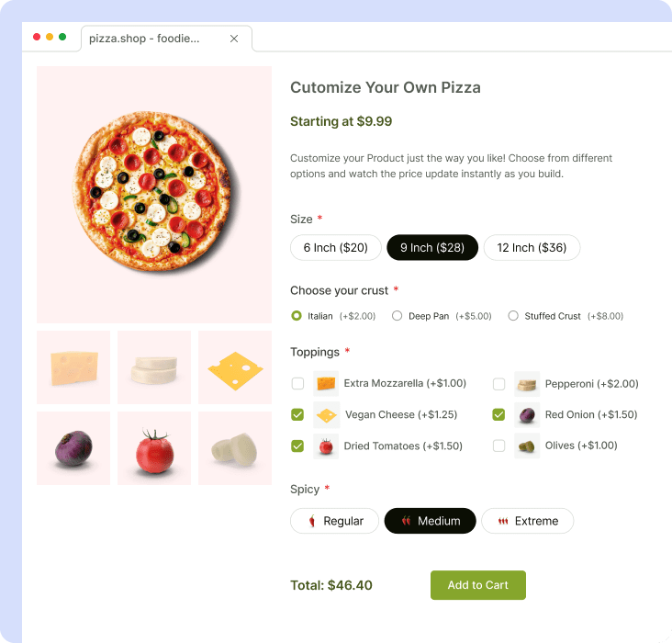Open the red tomato thumbnail image
672x643 pixels.
pyautogui.click(x=154, y=448)
